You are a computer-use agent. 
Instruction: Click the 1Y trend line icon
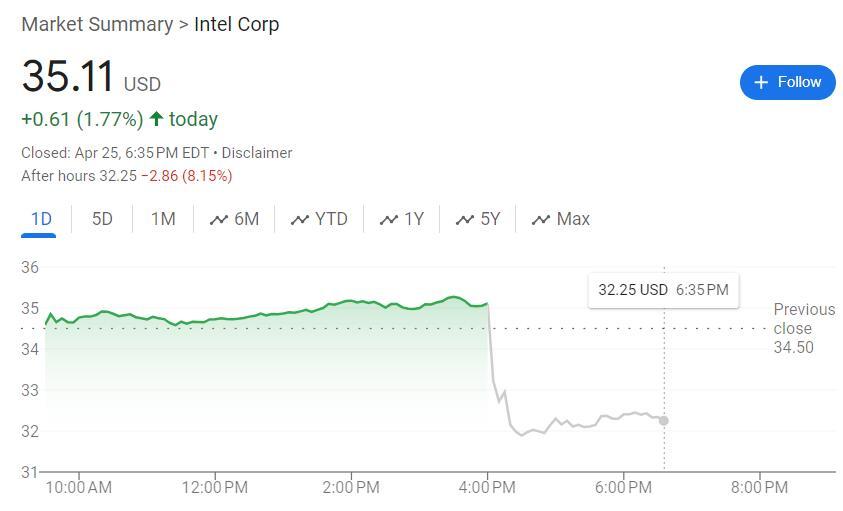tap(389, 220)
